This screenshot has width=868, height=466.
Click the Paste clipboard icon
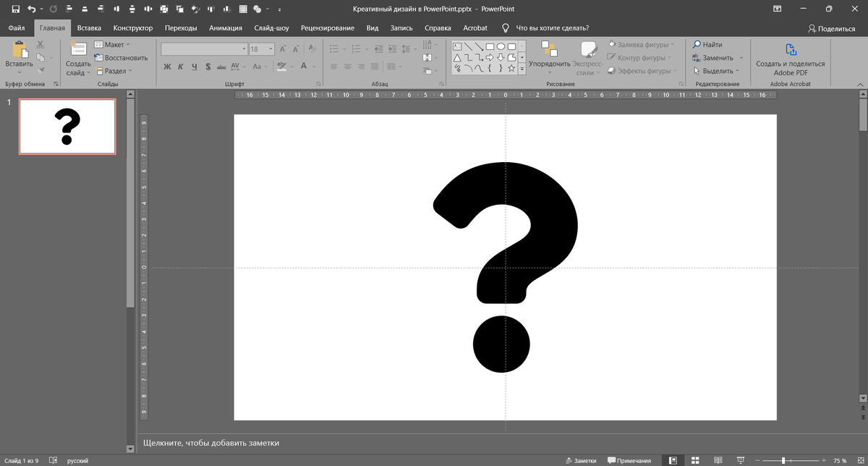(20, 50)
